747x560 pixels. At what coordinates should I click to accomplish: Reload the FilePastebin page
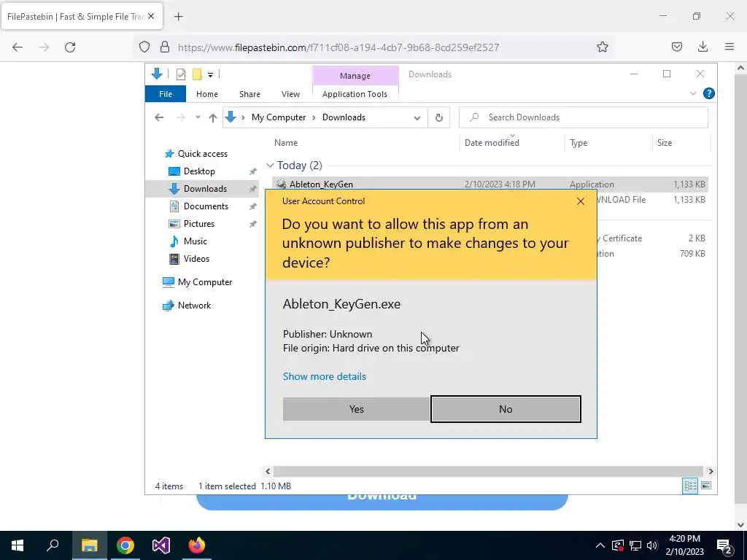tap(70, 47)
